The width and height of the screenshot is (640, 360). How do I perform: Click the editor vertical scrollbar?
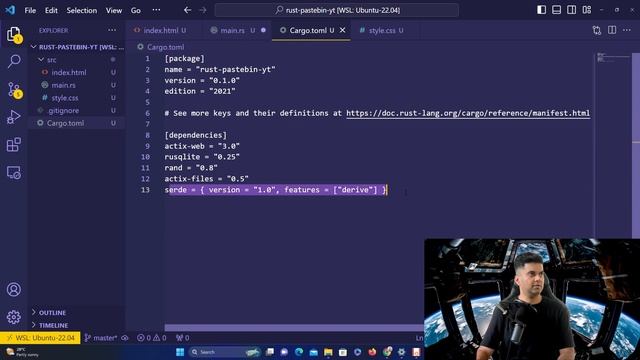(636, 145)
